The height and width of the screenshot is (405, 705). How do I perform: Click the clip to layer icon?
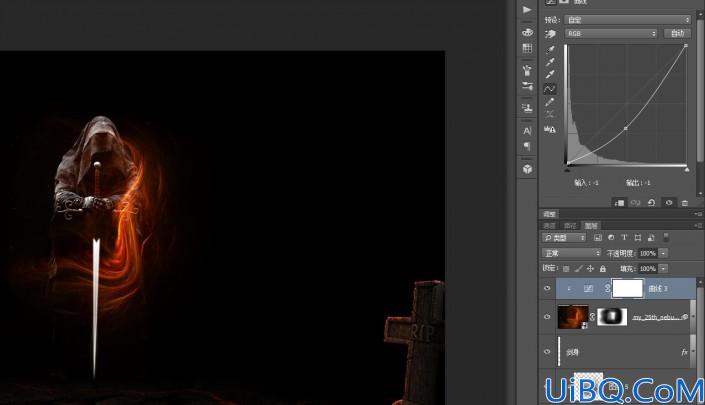619,203
